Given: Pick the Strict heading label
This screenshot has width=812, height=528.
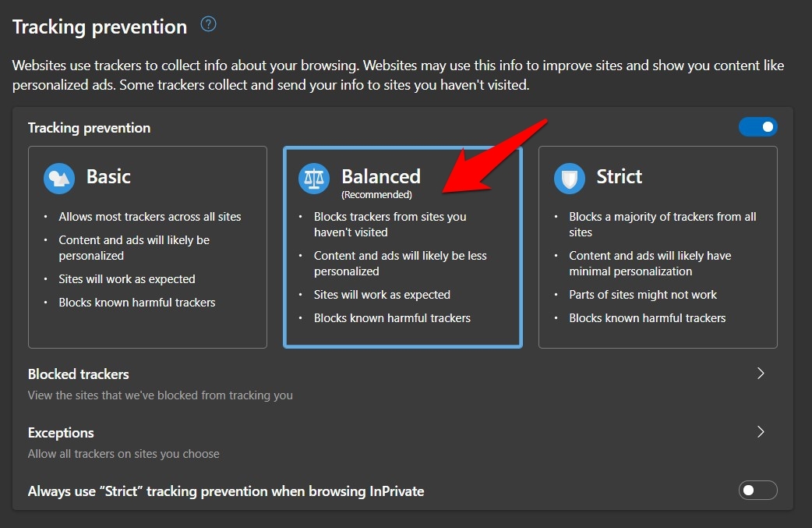Looking at the screenshot, I should pos(619,176).
